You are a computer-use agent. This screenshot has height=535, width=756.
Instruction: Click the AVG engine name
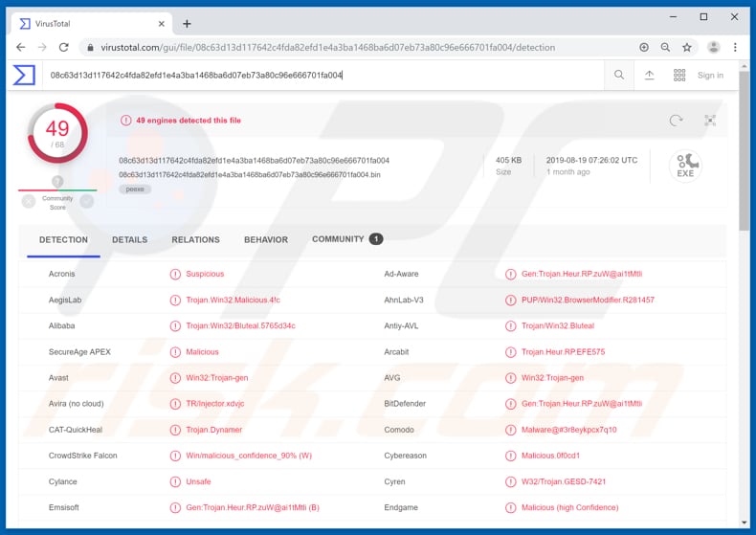(x=392, y=378)
